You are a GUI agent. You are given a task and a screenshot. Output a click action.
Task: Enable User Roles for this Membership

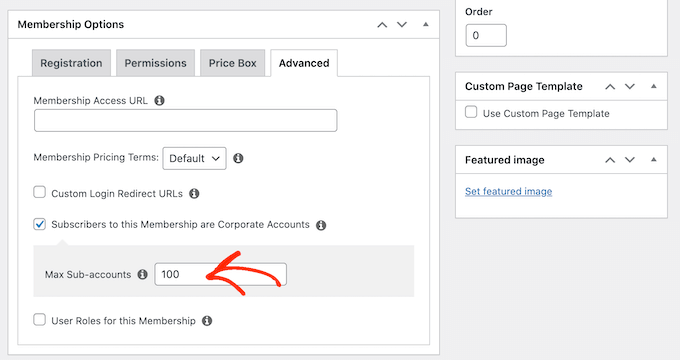(x=39, y=320)
